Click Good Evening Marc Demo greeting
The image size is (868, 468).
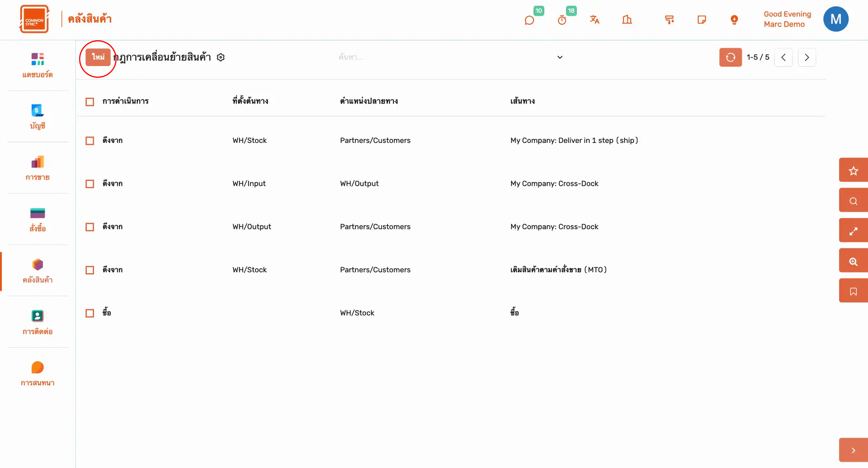[x=787, y=19]
